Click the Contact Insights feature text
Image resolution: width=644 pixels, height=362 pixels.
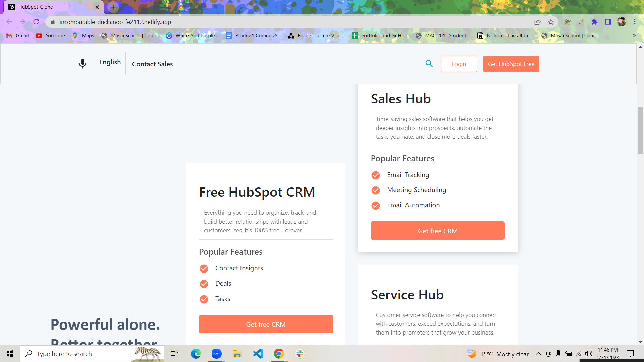pyautogui.click(x=239, y=268)
